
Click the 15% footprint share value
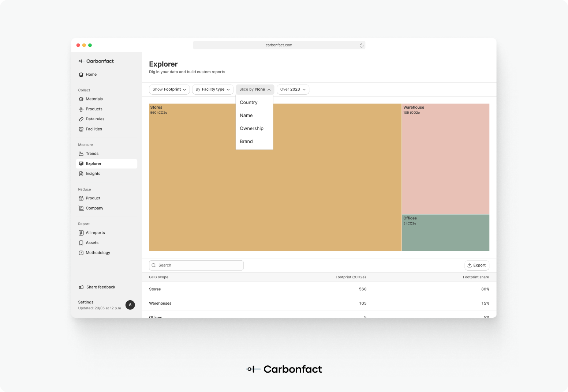click(485, 304)
